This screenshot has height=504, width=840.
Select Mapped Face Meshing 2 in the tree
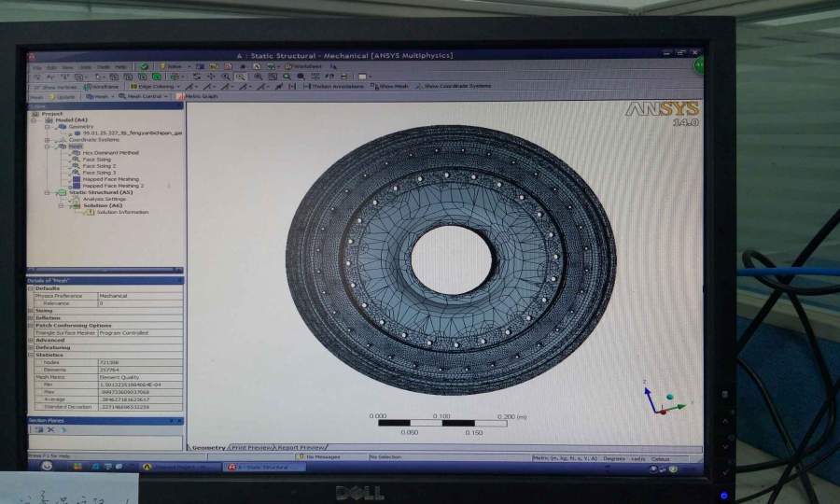click(113, 186)
